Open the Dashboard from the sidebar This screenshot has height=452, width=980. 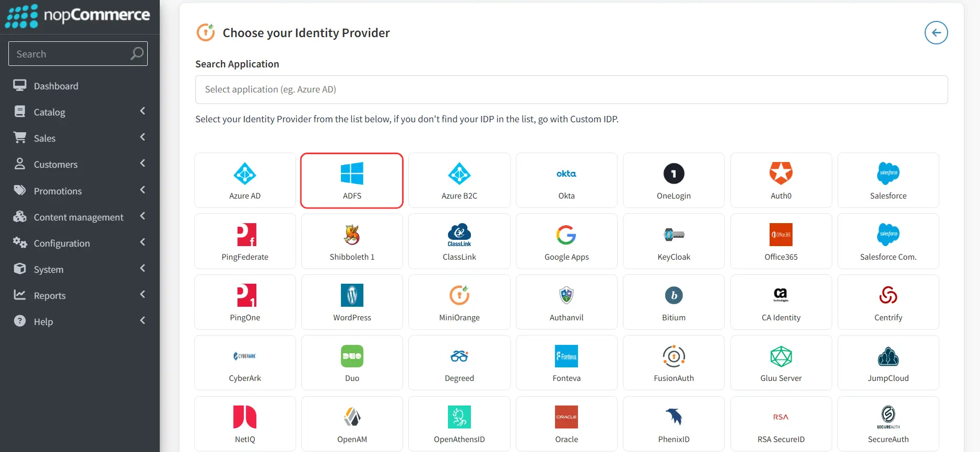56,85
